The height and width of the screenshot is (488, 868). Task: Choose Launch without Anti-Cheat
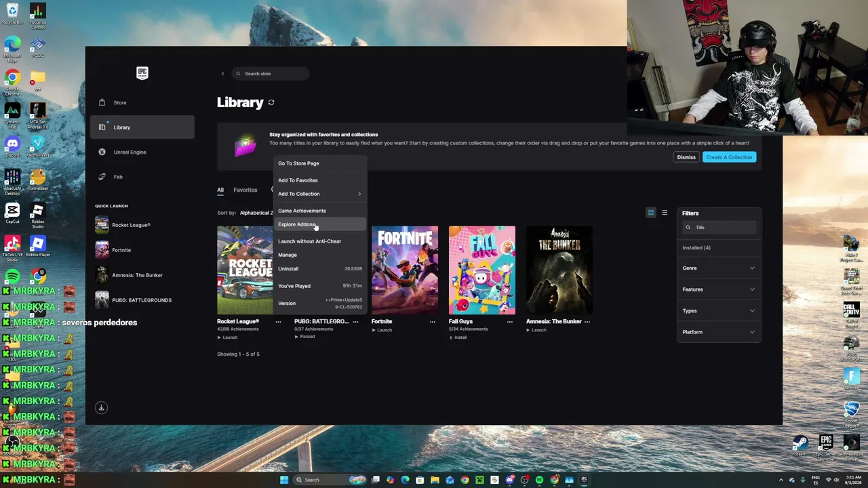tap(319, 241)
